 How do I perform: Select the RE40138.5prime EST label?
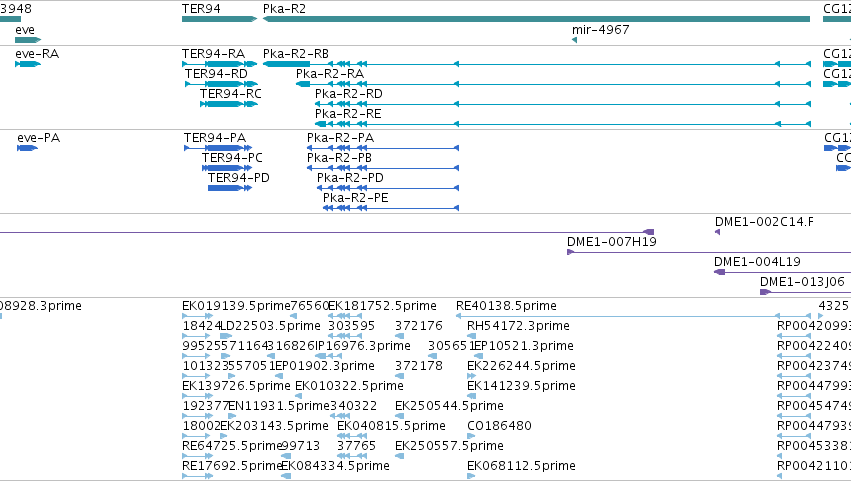(506, 306)
